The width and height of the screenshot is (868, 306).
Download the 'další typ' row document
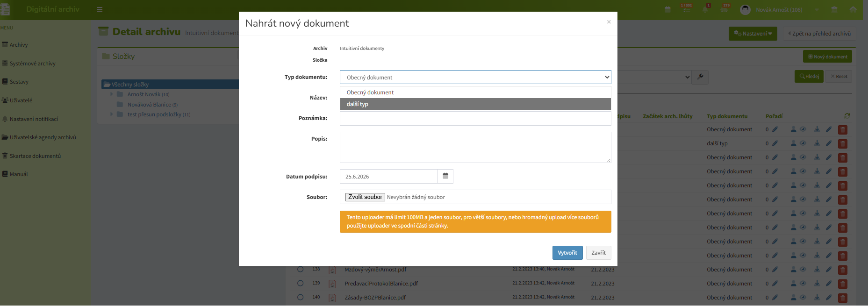pos(817,143)
